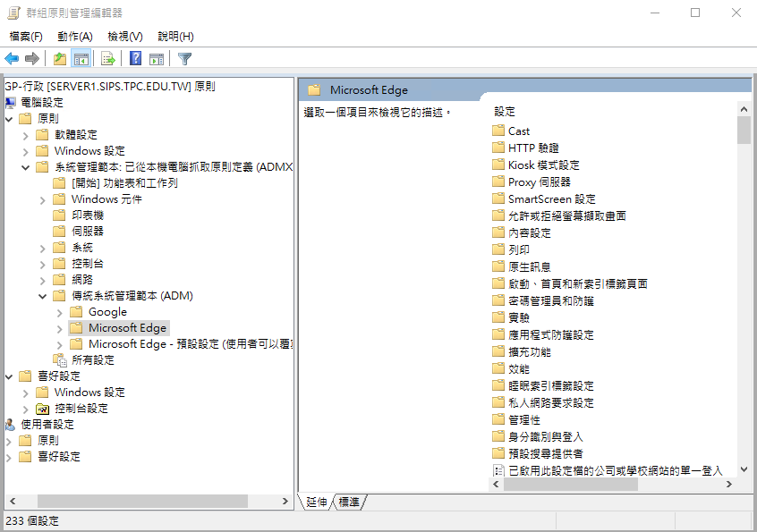This screenshot has height=532, width=757.
Task: Expand the 系統 tree node
Action: pyautogui.click(x=42, y=248)
